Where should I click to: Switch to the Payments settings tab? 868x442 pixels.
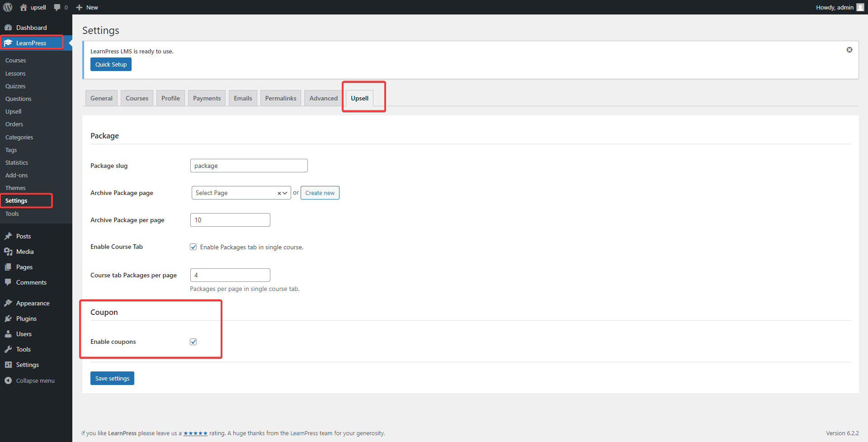click(x=207, y=98)
